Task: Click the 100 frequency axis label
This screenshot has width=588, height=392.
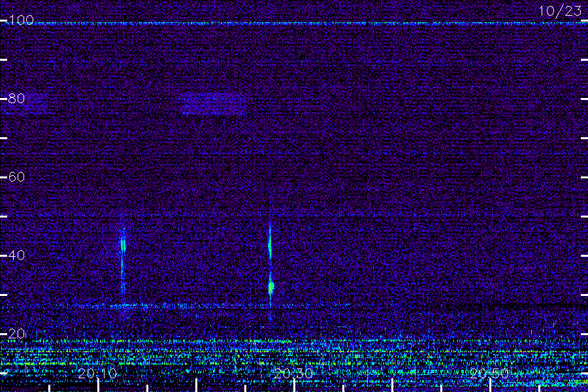Action: pyautogui.click(x=21, y=20)
